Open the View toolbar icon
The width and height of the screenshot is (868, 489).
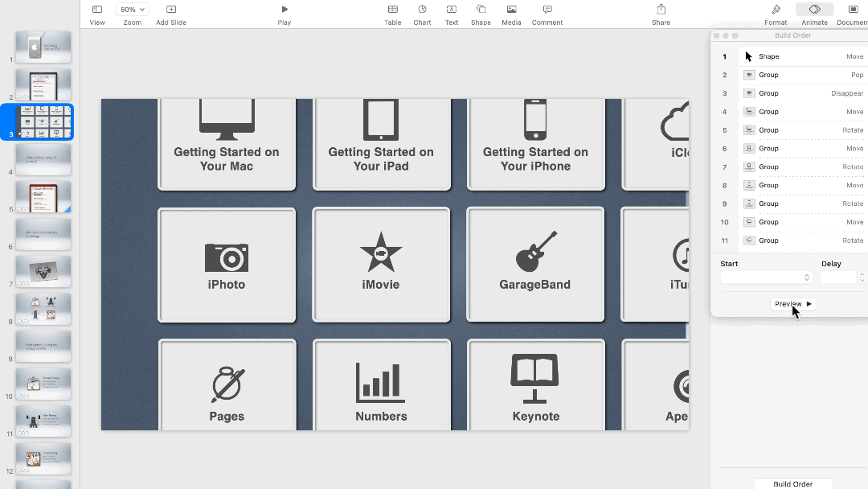pyautogui.click(x=97, y=10)
